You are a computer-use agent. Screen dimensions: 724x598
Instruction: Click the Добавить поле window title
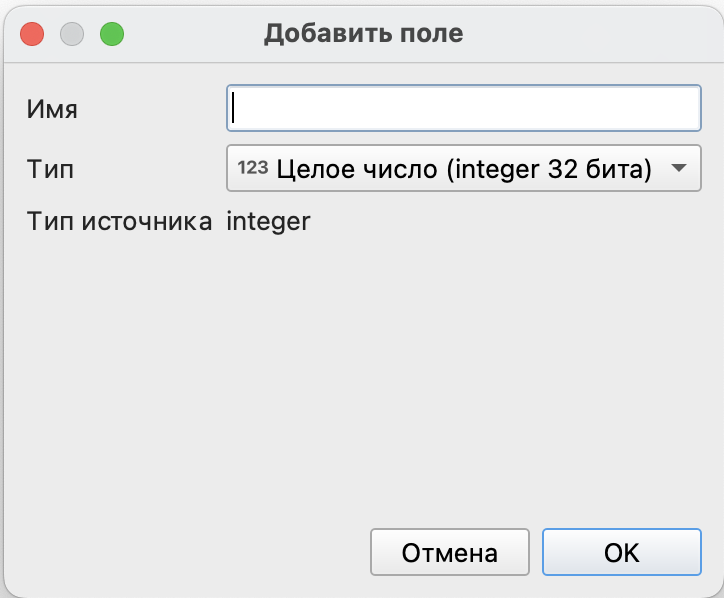[363, 33]
